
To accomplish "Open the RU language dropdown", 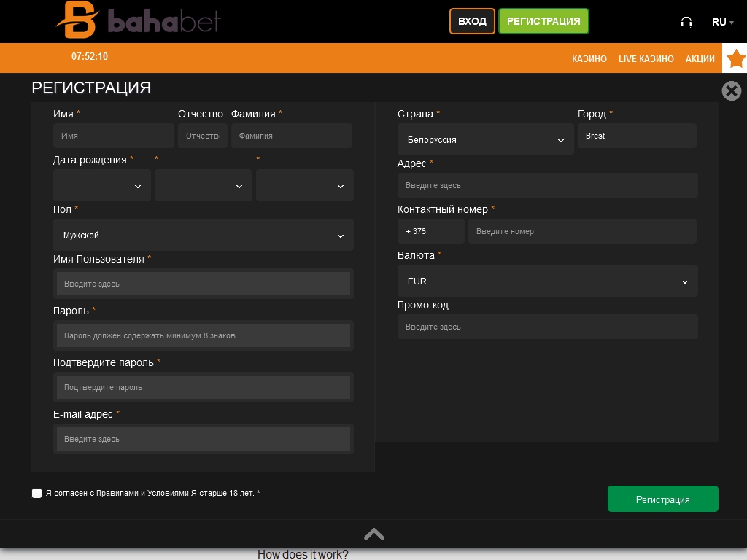I will (x=722, y=22).
